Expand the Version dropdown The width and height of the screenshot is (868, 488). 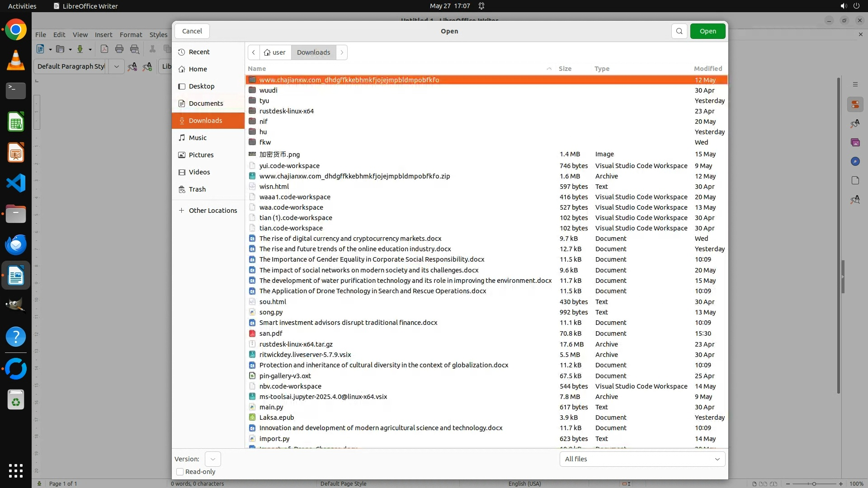click(212, 459)
